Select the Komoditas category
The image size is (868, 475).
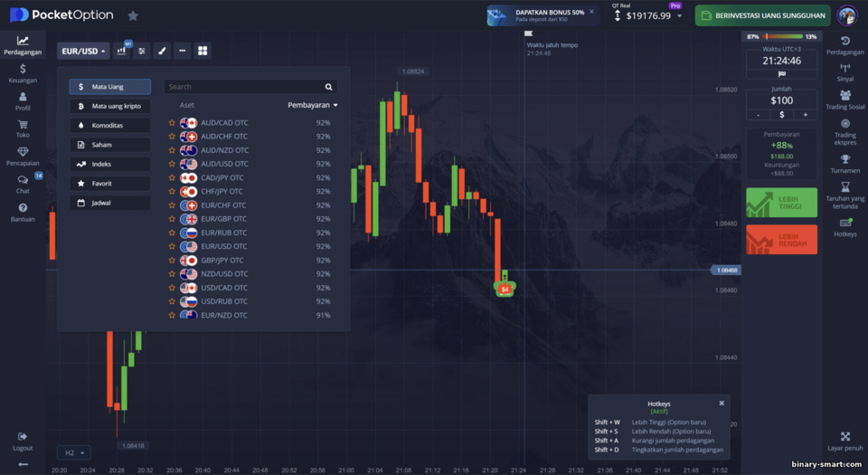(x=109, y=125)
